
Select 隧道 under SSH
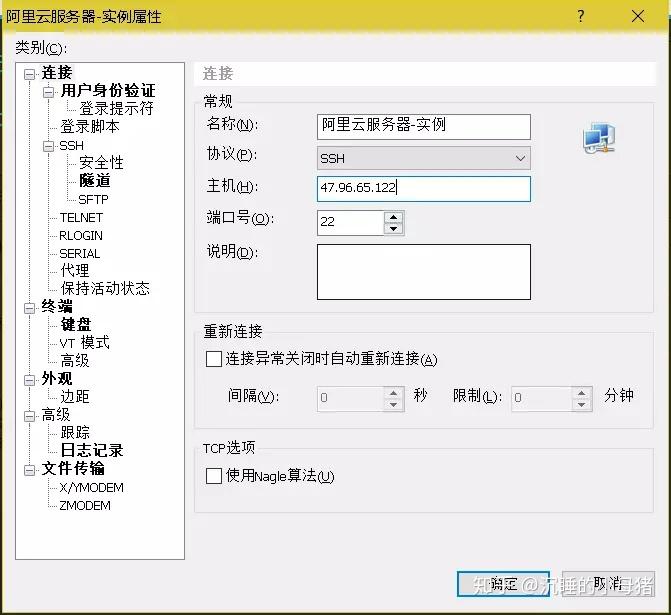[95, 181]
